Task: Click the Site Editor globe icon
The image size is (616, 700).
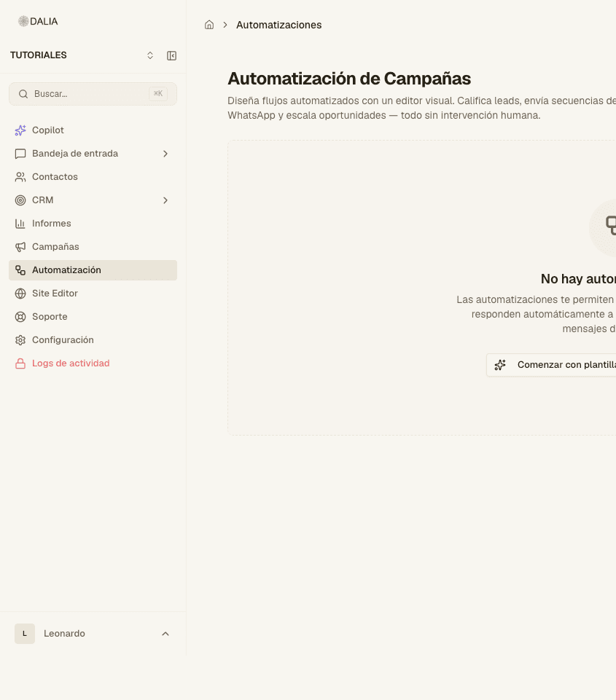Action: [20, 294]
